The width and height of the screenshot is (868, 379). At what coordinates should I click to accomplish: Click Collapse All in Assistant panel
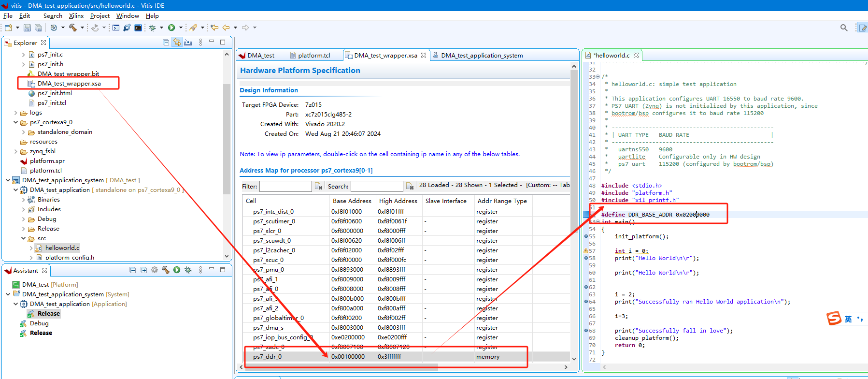point(133,270)
